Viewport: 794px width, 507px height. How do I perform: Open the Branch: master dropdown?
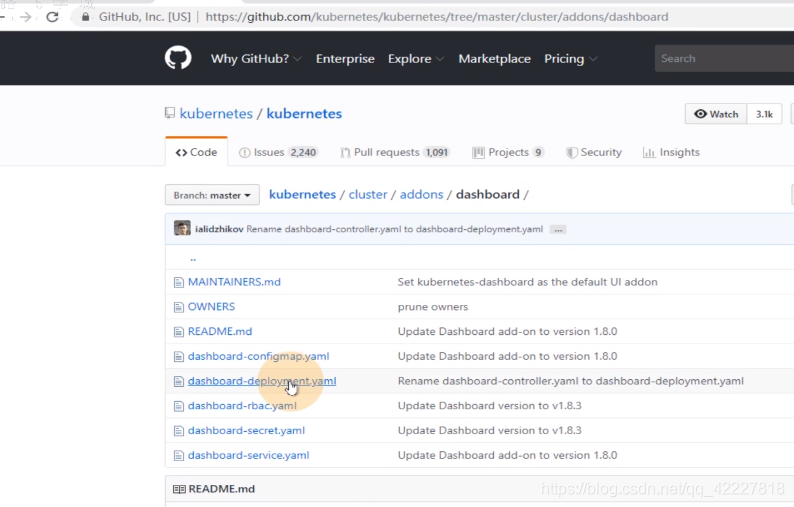point(212,195)
